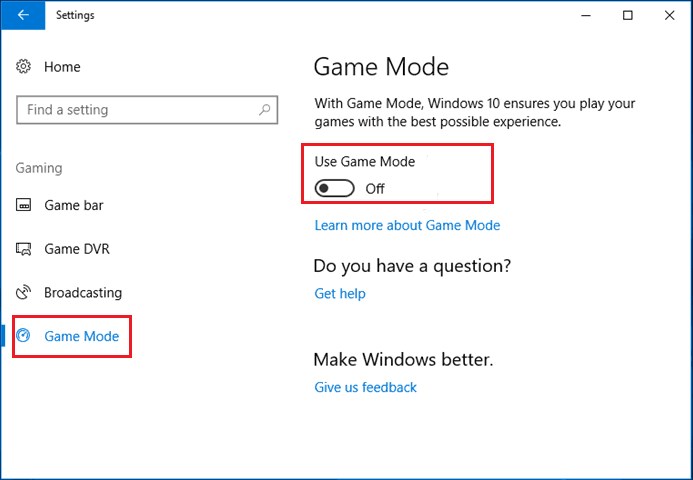Click the Home gear icon
693x480 pixels.
coord(25,67)
